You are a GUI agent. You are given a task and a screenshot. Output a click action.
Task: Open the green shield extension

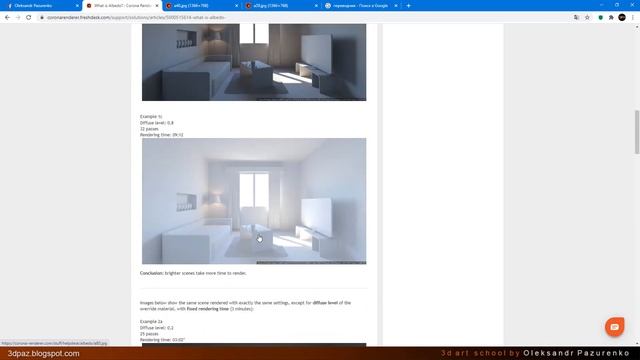tap(600, 18)
